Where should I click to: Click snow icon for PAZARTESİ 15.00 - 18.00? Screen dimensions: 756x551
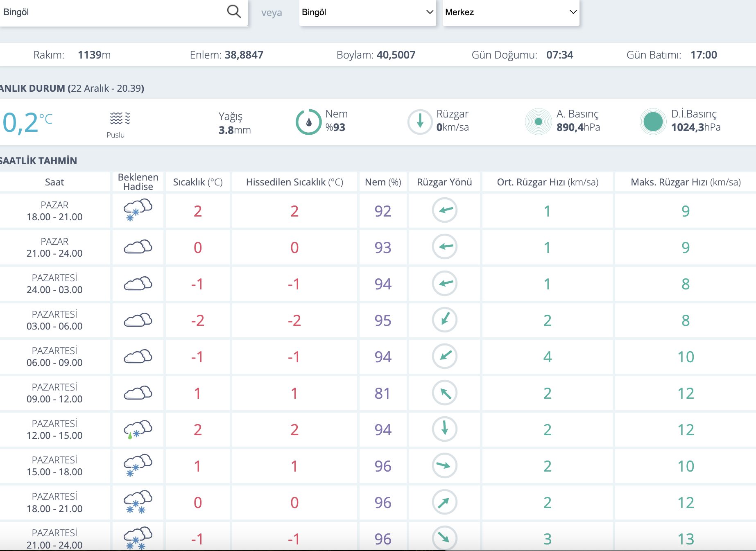[138, 465]
